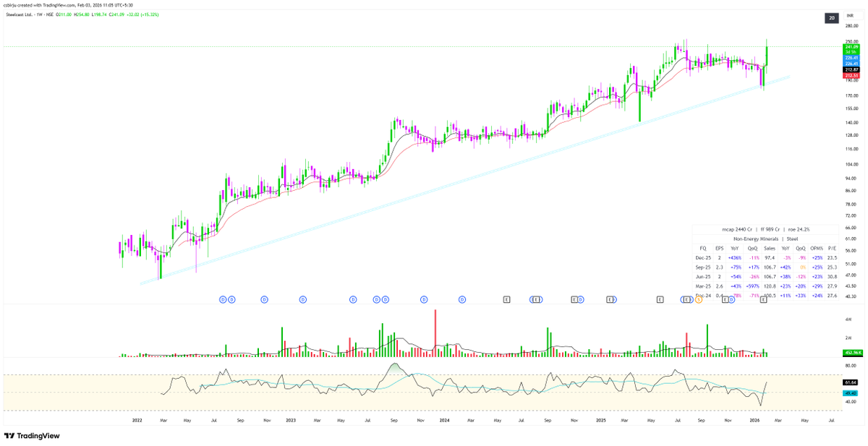
Task: Click the 'EPS' column header
Action: (x=720, y=249)
